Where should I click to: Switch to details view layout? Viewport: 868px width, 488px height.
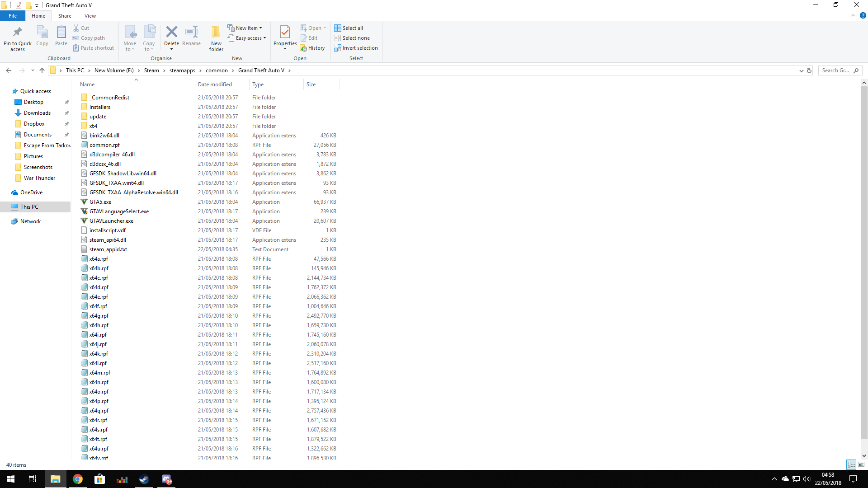[851, 465]
